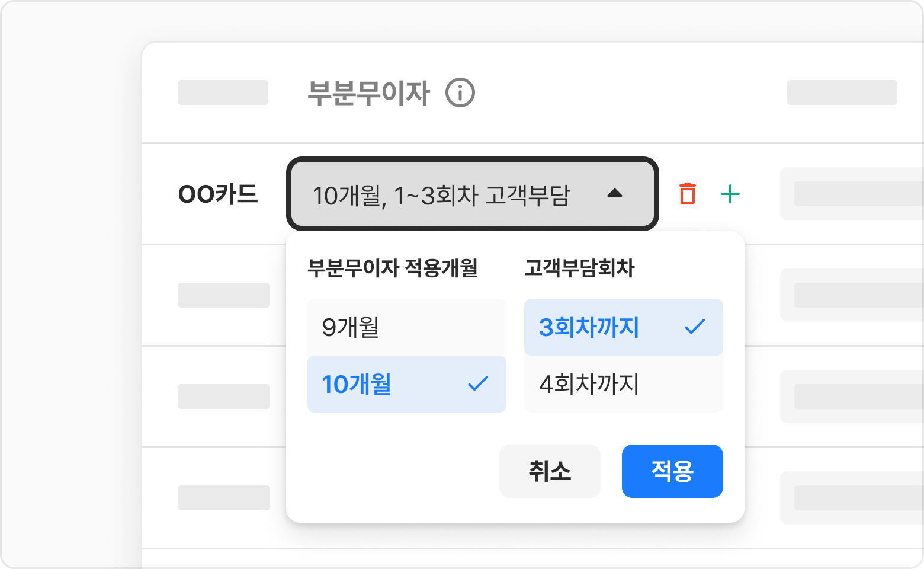
Task: Click the OO카드 row label
Action: tap(218, 194)
